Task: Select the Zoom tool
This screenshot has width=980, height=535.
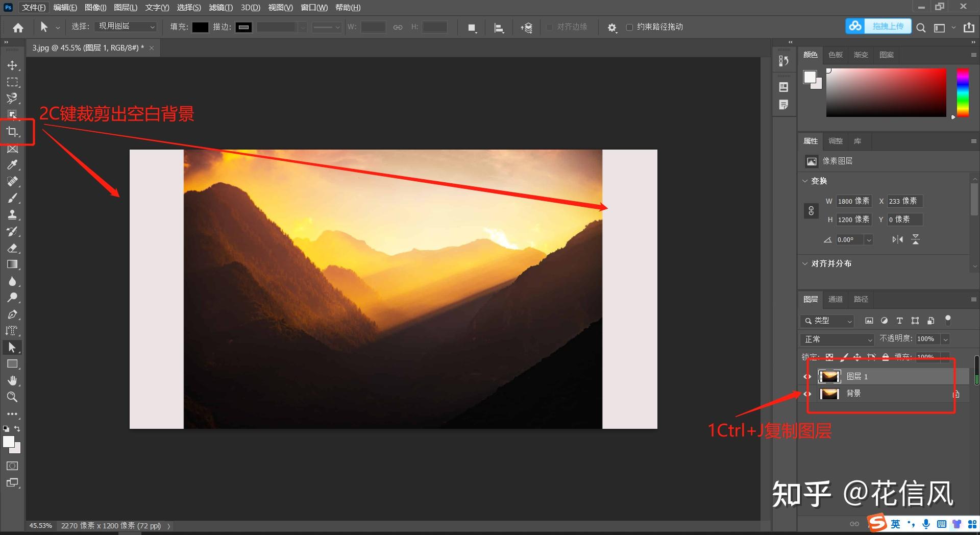Action: click(x=12, y=397)
